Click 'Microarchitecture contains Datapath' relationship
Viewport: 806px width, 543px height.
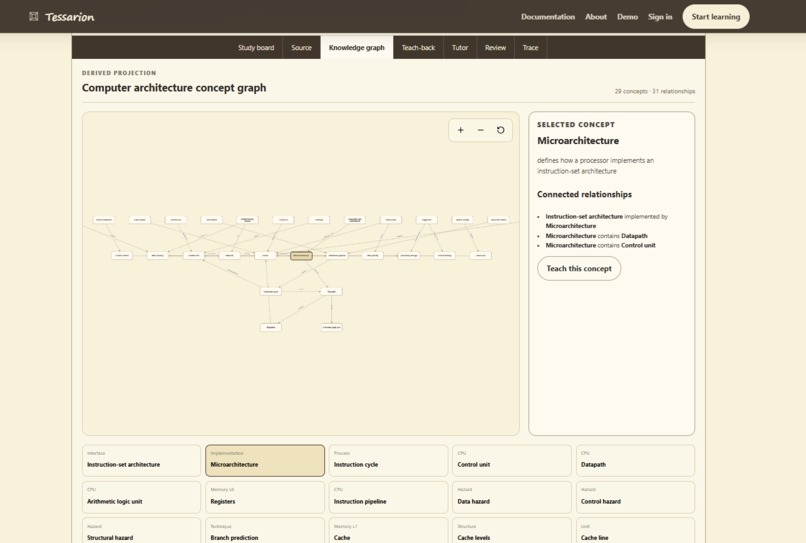[x=596, y=236]
